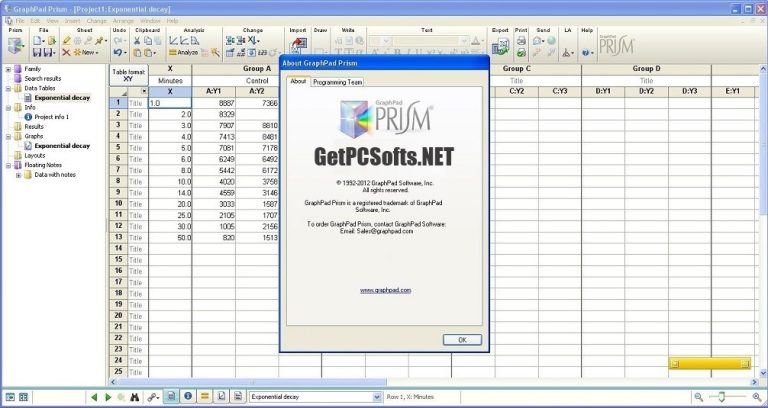
Task: Collapse the Floating Notes tree node
Action: pos(8,165)
